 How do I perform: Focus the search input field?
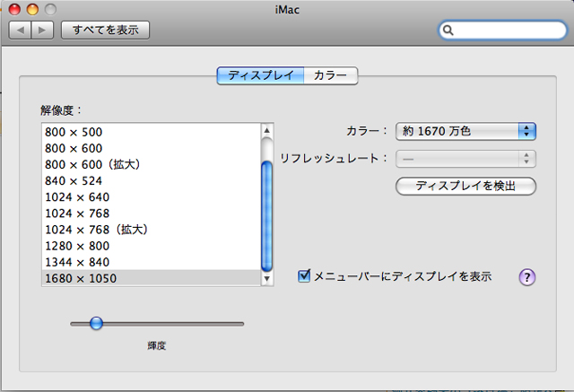click(503, 30)
